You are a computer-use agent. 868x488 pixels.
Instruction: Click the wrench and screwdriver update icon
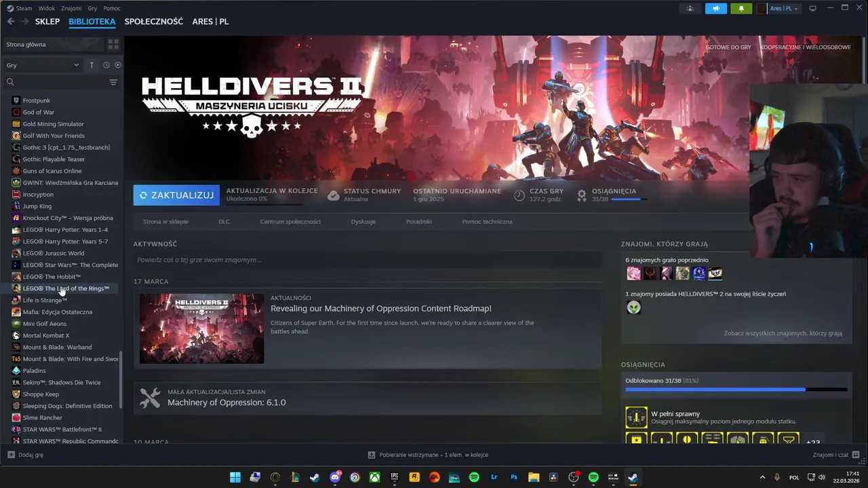150,398
